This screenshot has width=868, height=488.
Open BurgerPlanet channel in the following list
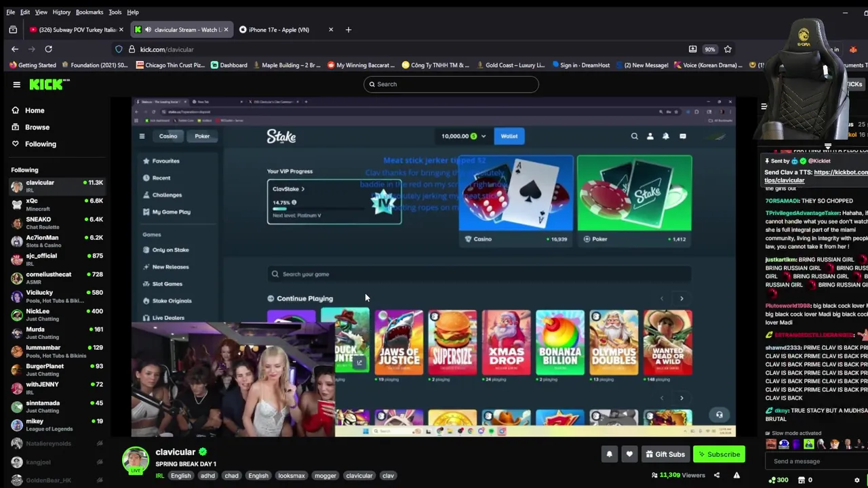coord(57,369)
